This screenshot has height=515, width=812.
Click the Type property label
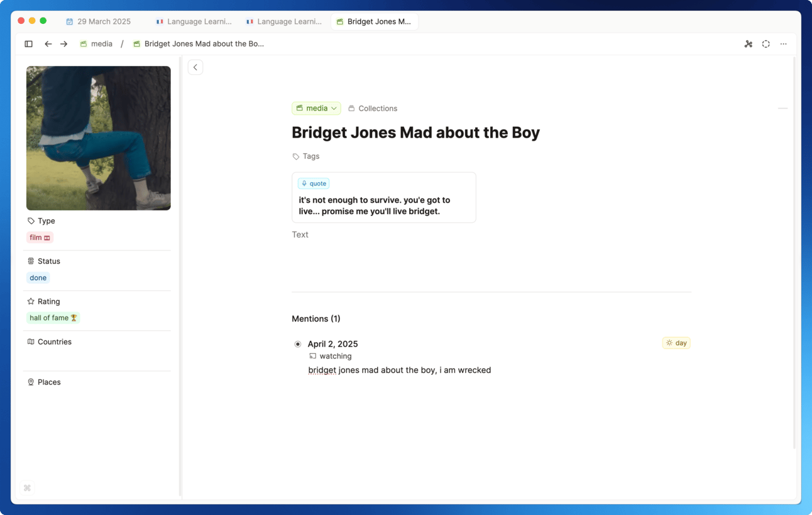click(41, 221)
